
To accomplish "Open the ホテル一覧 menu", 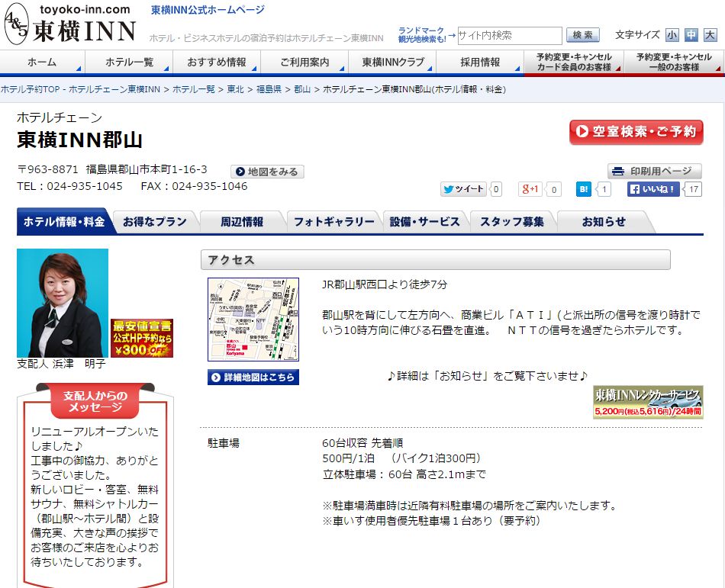I will 129,62.
